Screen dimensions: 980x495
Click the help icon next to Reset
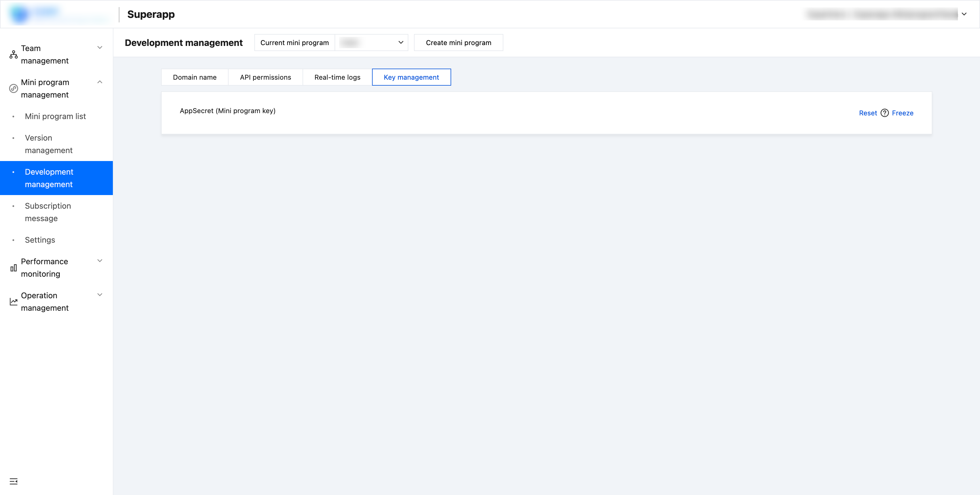pos(884,113)
